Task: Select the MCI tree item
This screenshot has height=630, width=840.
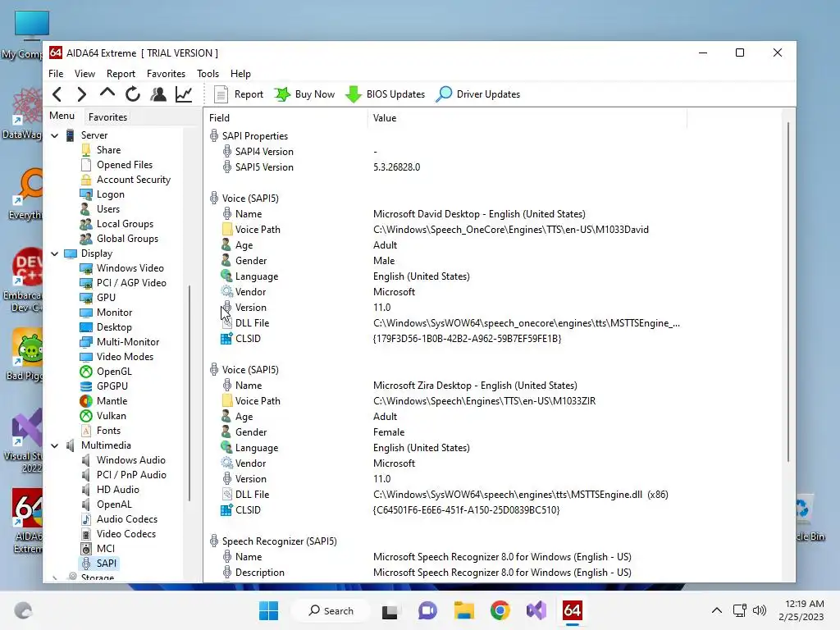Action: click(106, 549)
